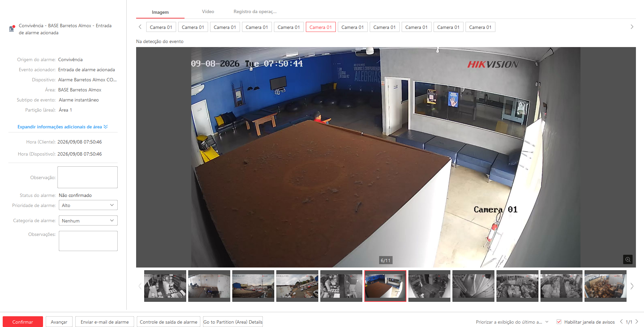Switch to the Vídeo tab
The width and height of the screenshot is (644, 327).
pyautogui.click(x=208, y=12)
